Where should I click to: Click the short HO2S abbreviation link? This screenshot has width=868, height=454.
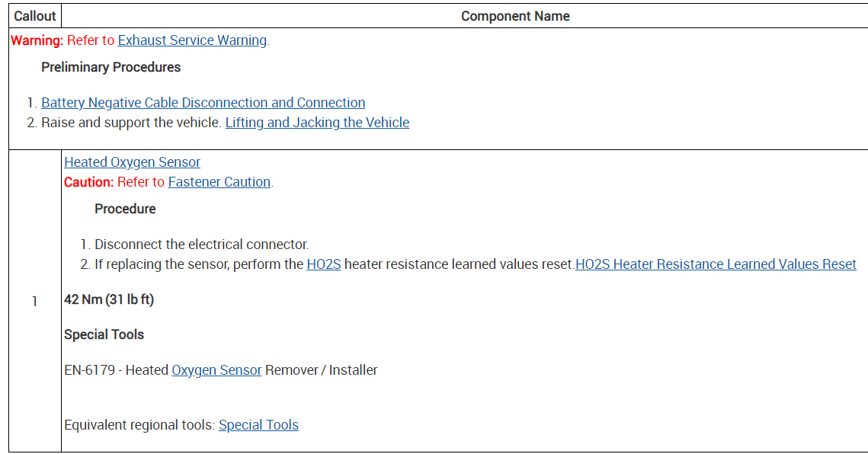(x=323, y=264)
